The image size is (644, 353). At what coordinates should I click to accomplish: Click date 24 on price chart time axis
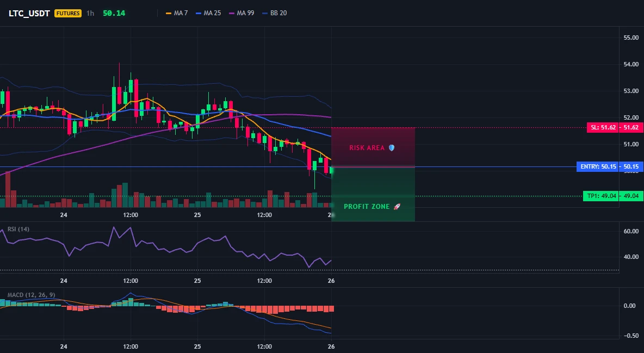[x=64, y=215]
